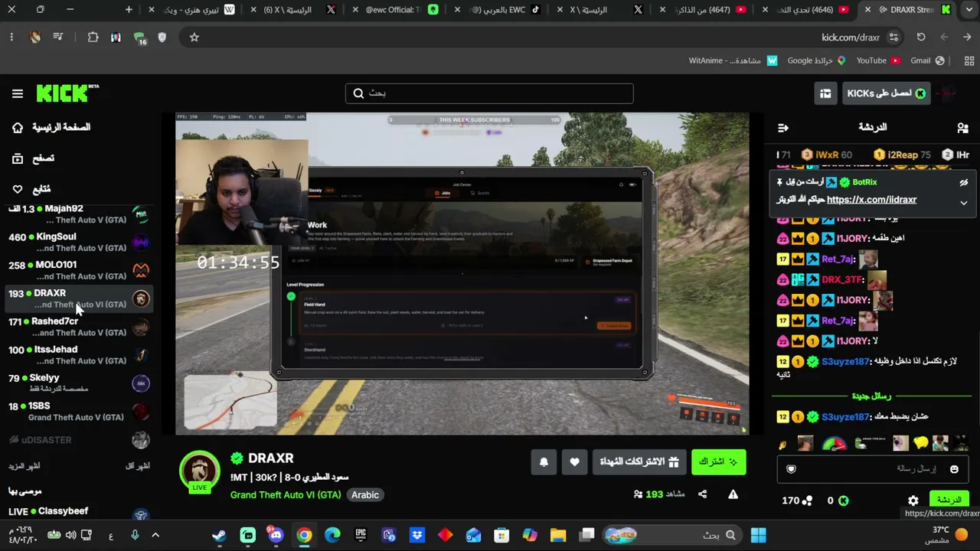Click the Kick logo

(67, 93)
